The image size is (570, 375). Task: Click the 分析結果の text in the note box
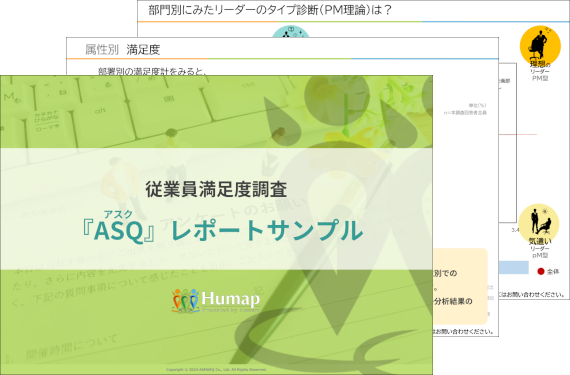(453, 301)
